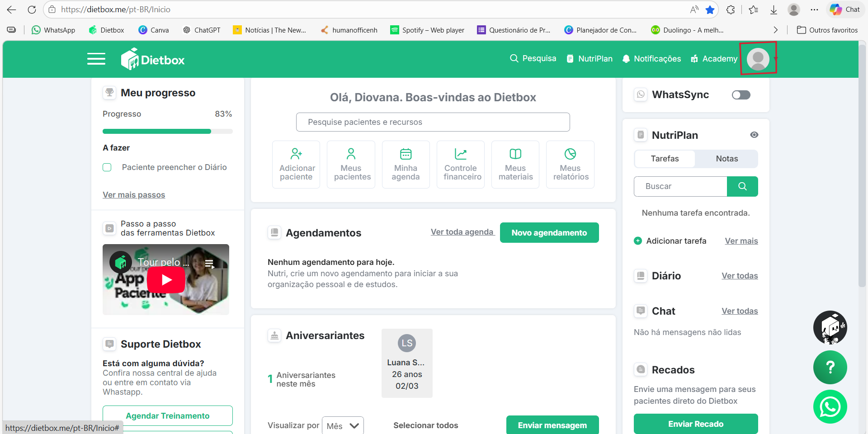Image resolution: width=868 pixels, height=434 pixels.
Task: Open WhatsApp bookmark
Action: coord(53,30)
